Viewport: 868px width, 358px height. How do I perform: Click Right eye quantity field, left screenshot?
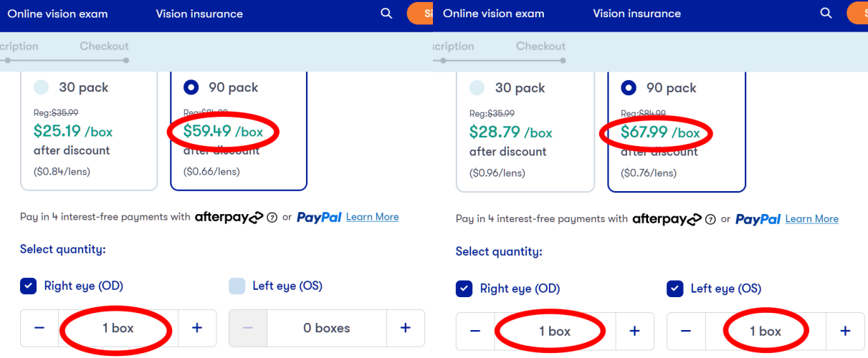pyautogui.click(x=118, y=328)
